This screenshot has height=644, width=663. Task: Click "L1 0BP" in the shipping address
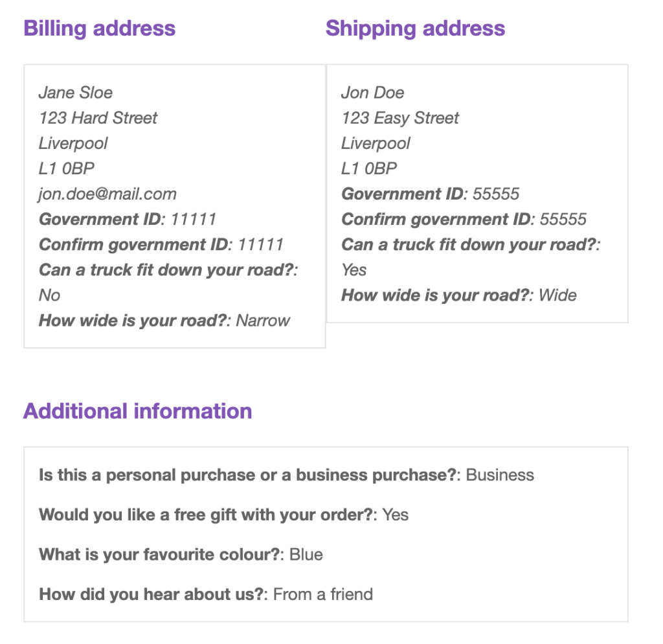(369, 168)
